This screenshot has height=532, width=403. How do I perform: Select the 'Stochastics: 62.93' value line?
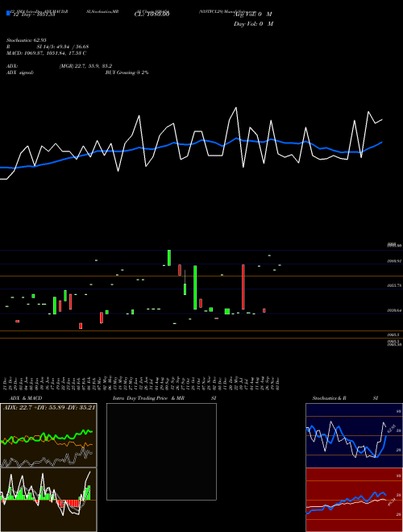[x=26, y=40]
